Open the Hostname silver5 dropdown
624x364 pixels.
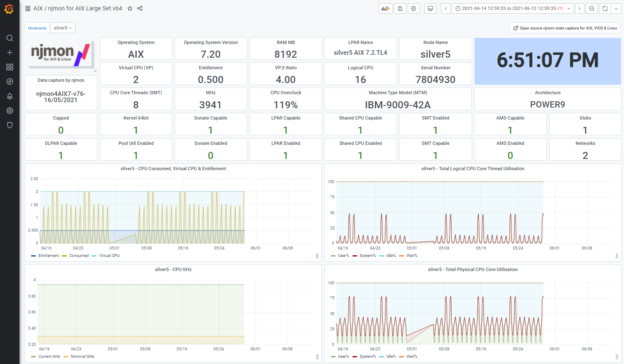tap(63, 28)
